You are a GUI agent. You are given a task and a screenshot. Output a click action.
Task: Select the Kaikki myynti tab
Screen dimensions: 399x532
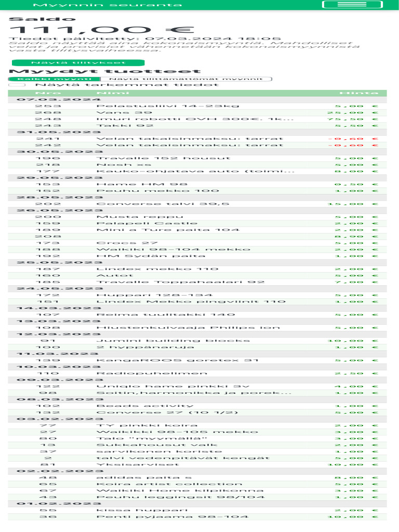[54, 79]
